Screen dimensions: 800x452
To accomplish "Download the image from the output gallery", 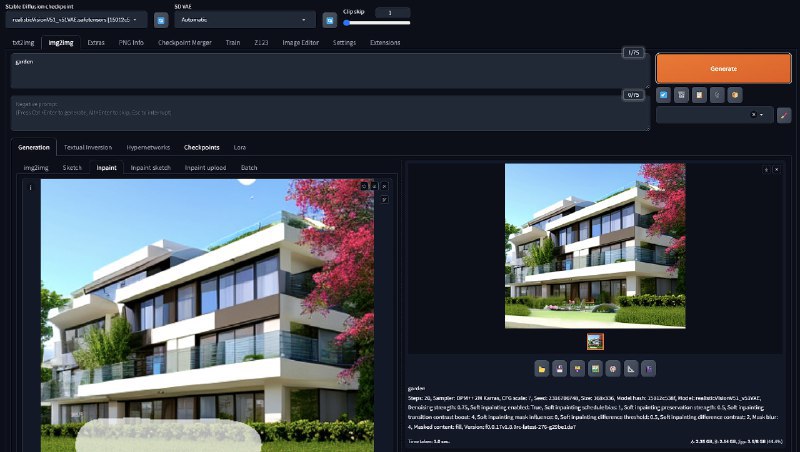I will (766, 169).
